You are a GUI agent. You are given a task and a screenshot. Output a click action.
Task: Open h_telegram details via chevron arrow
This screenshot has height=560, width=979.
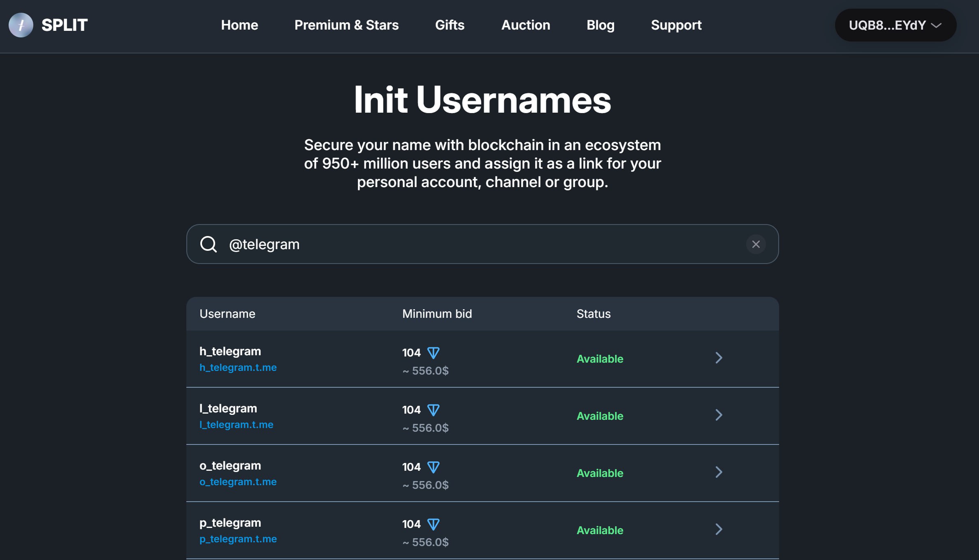click(x=719, y=358)
